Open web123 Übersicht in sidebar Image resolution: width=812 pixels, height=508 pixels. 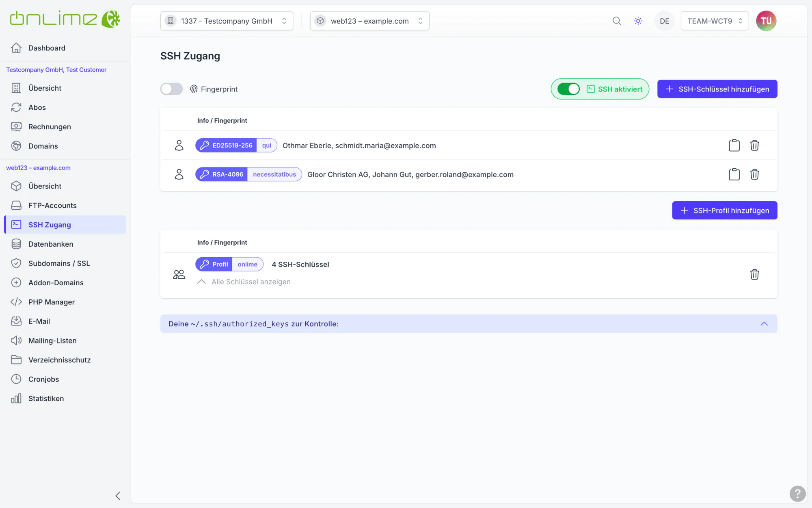point(65,186)
